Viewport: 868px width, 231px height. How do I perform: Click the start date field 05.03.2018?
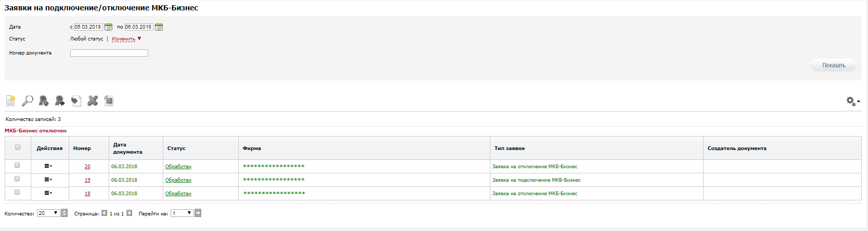pos(88,27)
